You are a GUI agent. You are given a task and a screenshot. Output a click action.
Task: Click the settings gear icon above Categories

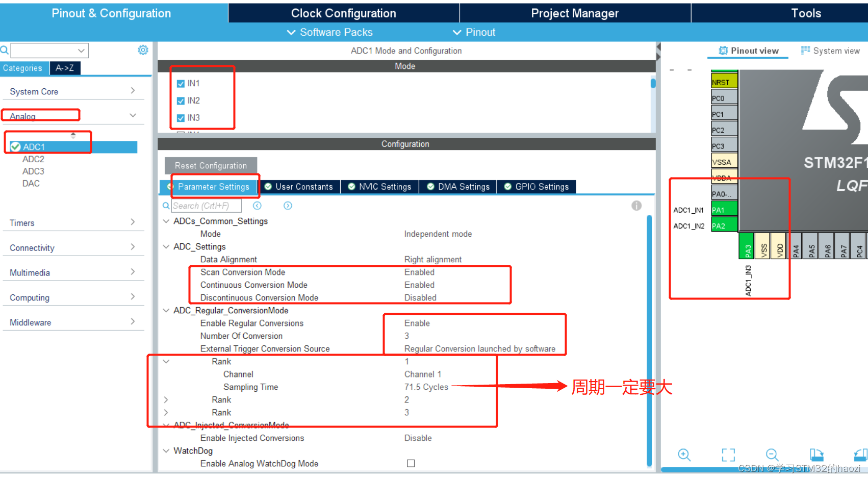point(143,50)
